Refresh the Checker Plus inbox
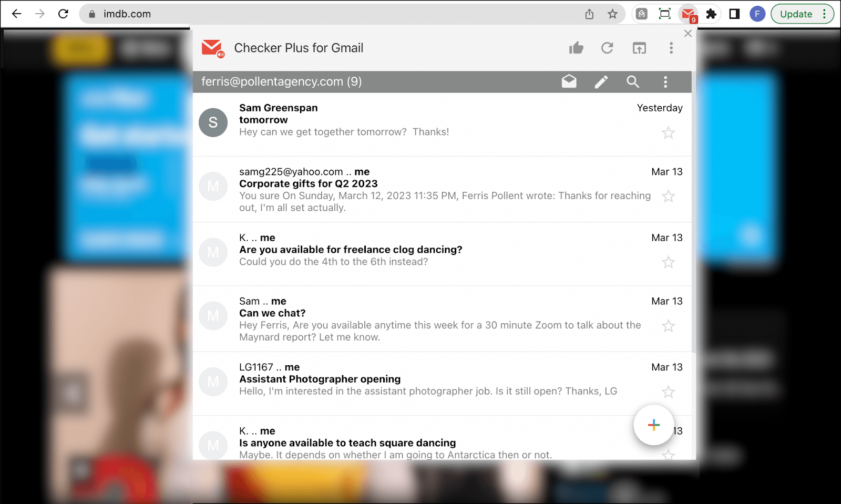 [607, 48]
